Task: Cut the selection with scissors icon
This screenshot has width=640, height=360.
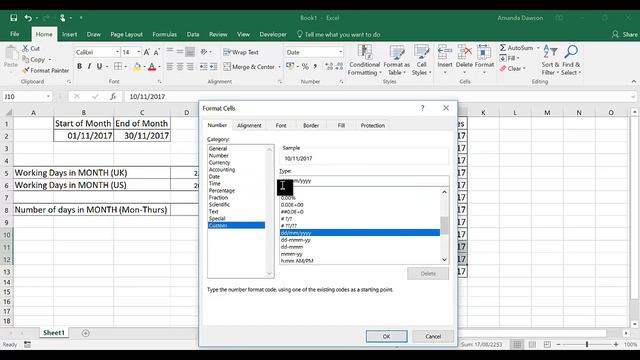Action: tap(31, 48)
